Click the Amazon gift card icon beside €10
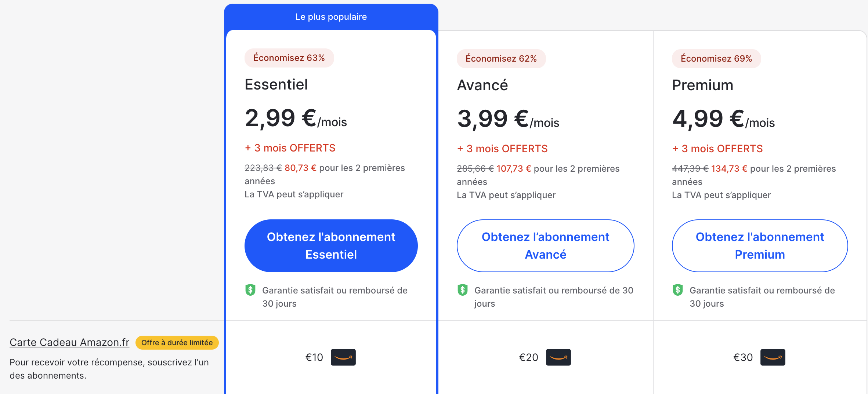Screen dimensions: 868x394 click(343, 357)
